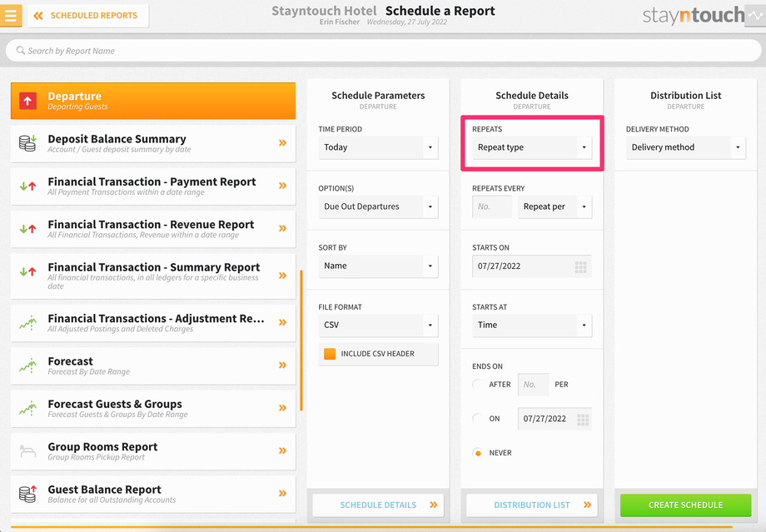Click the search magnifier icon
Viewport: 766px width, 532px height.
[x=21, y=50]
